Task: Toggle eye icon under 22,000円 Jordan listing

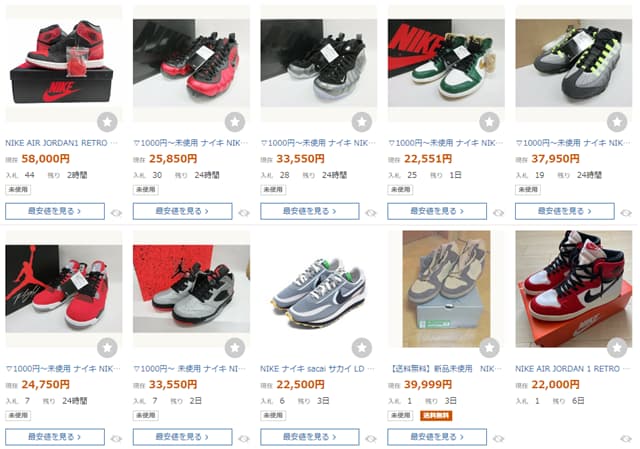Action: (x=626, y=439)
